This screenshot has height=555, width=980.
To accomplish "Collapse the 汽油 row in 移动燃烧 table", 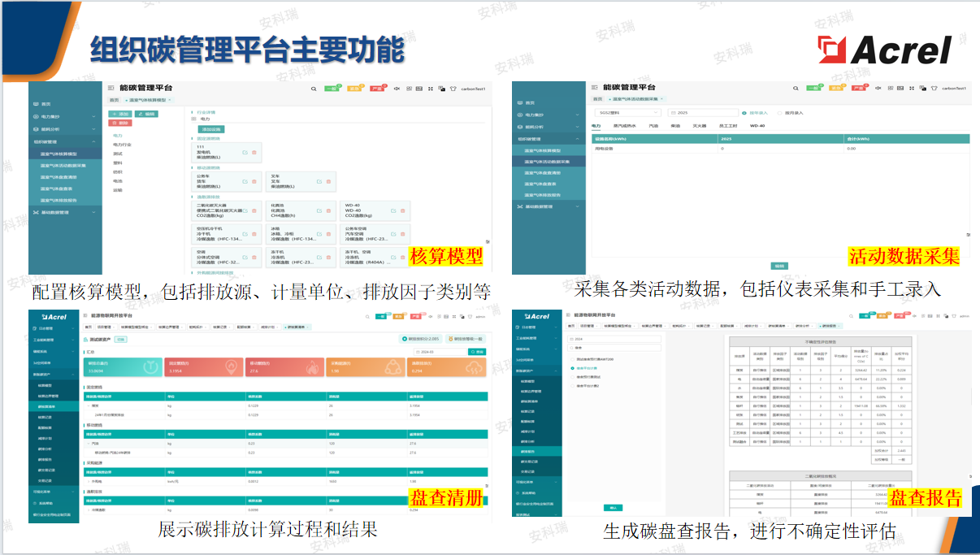I will [x=88, y=444].
